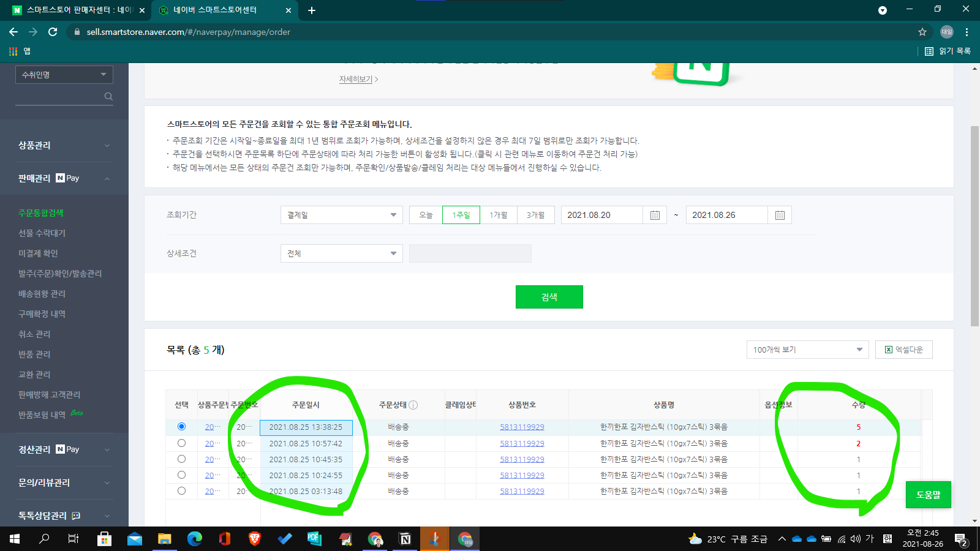Open Microsoft Office from the taskbar
Image resolution: width=980 pixels, height=551 pixels.
[224, 539]
